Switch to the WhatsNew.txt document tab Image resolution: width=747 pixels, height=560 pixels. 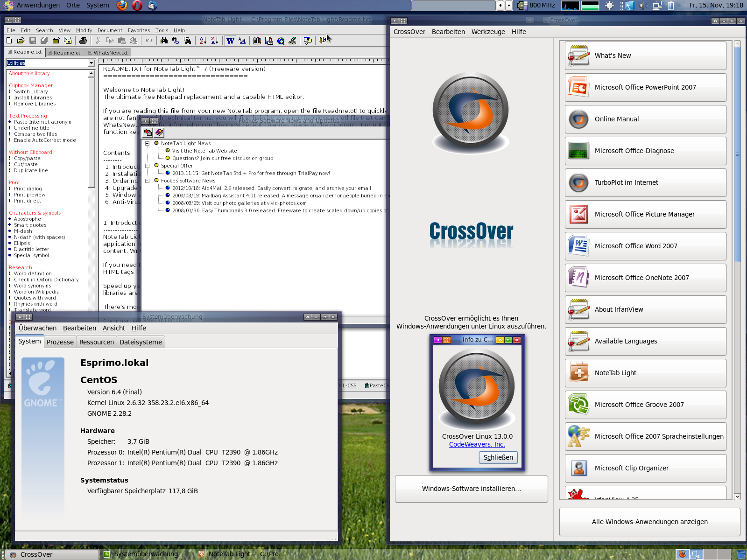110,52
